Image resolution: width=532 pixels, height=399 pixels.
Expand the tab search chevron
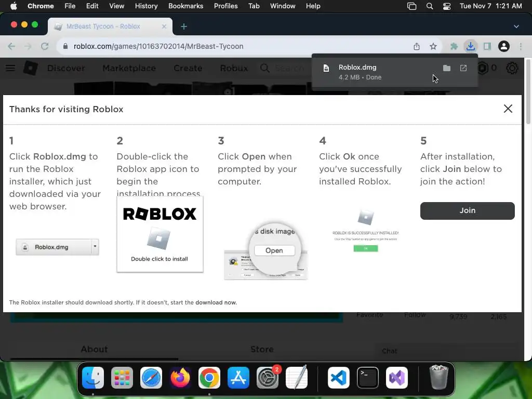(x=516, y=26)
